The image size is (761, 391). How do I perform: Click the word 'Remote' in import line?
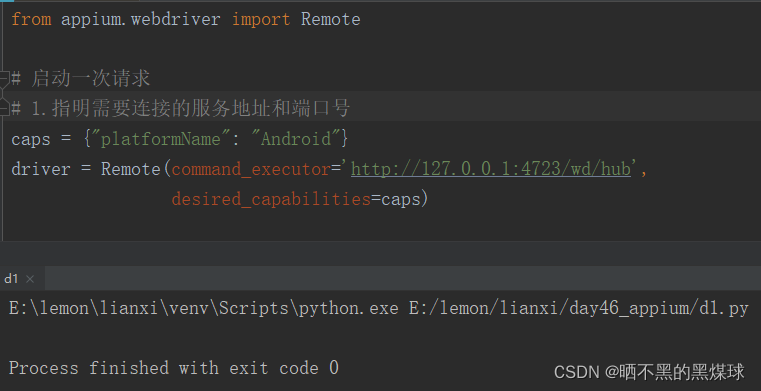pos(331,19)
